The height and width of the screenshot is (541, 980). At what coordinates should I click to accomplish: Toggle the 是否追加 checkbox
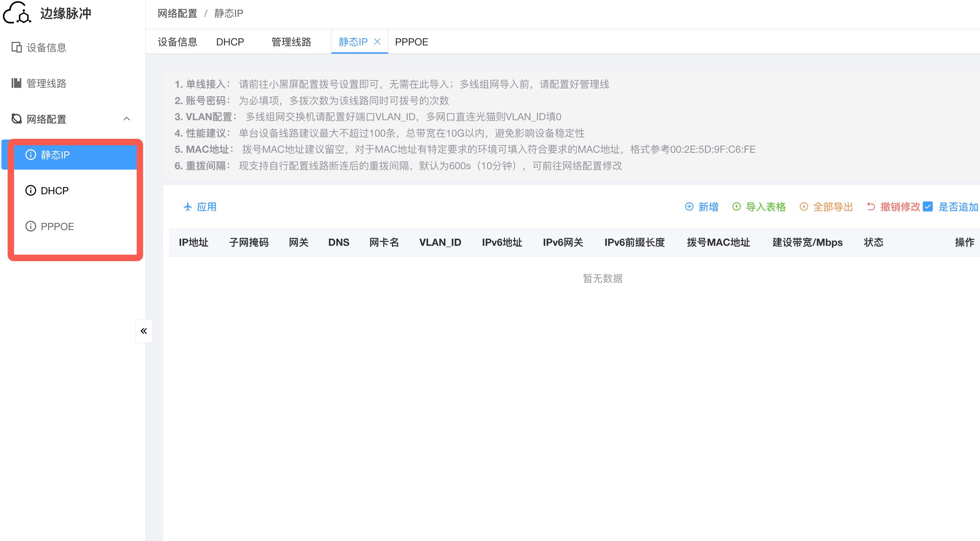click(x=927, y=206)
